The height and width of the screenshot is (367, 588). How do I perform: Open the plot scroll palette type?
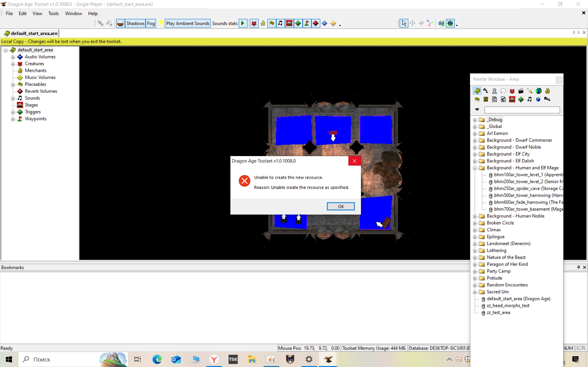click(486, 99)
